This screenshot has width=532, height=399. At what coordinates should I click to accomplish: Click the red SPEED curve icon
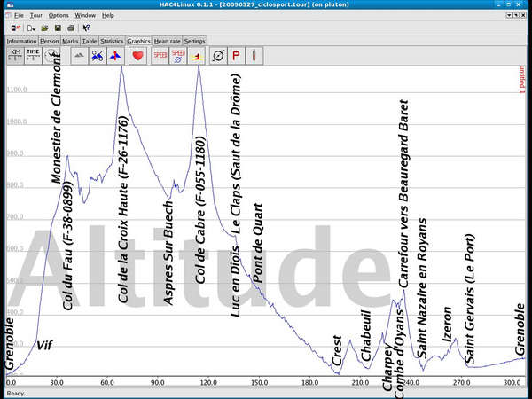160,55
